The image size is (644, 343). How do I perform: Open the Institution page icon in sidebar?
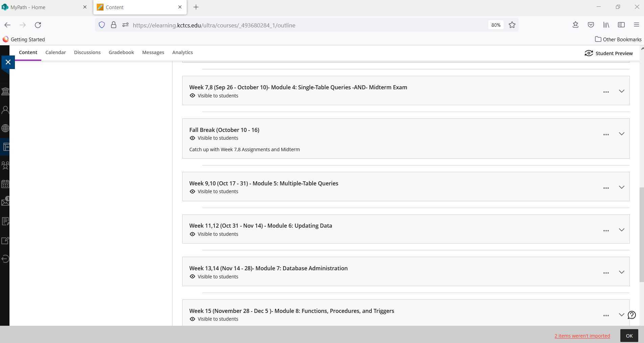5,91
